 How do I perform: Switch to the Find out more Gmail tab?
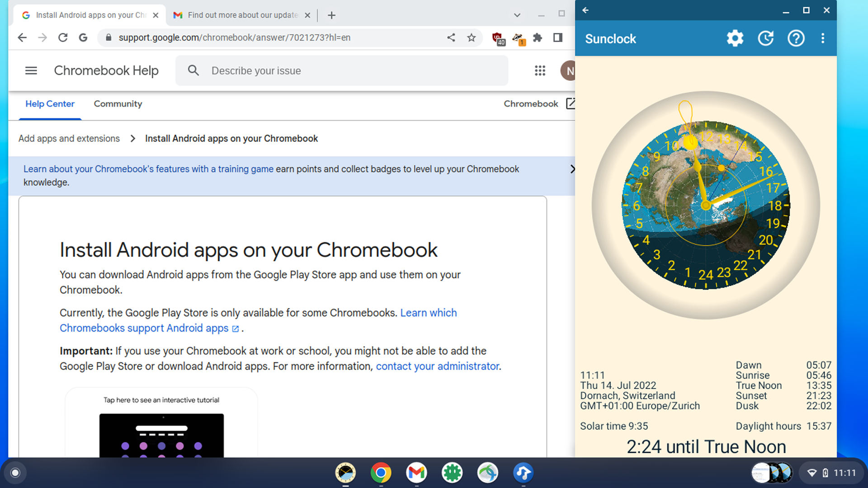tap(242, 15)
